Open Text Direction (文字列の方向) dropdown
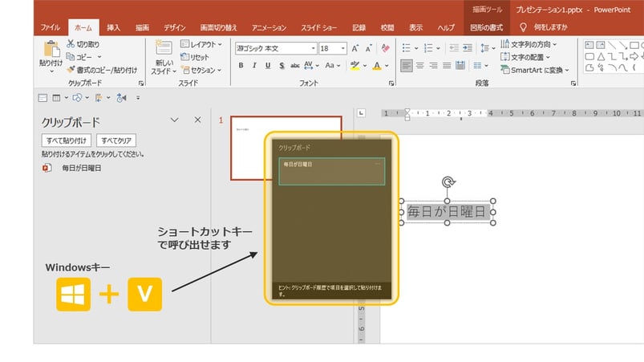 point(529,44)
